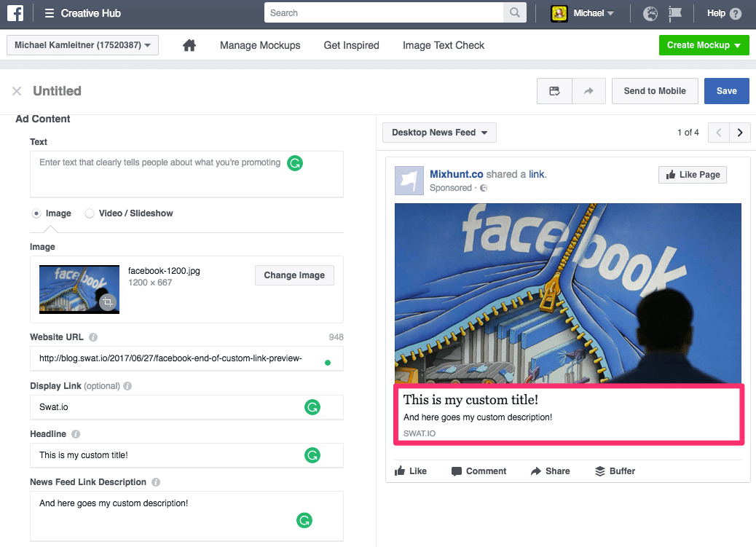Click the News Feed Link Description textarea
Image resolution: width=756 pixels, height=547 pixels.
186,516
